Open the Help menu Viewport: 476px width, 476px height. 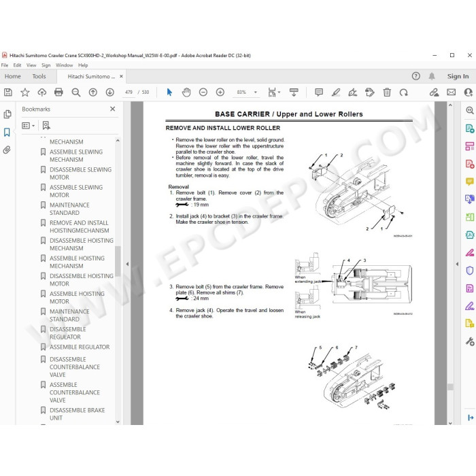(x=83, y=65)
